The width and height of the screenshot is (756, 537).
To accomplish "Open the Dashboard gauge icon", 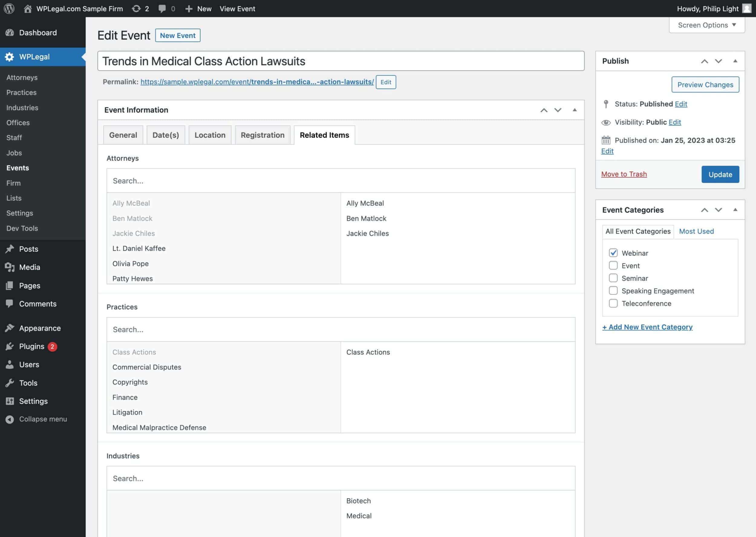I will [10, 32].
